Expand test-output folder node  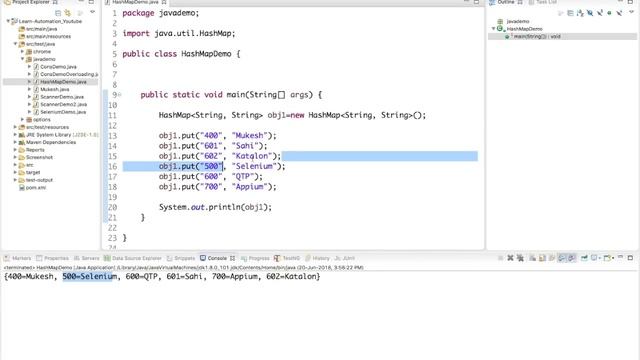[x=15, y=180]
